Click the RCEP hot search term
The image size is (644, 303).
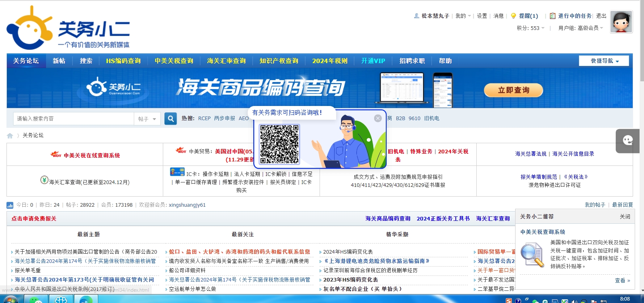point(204,119)
